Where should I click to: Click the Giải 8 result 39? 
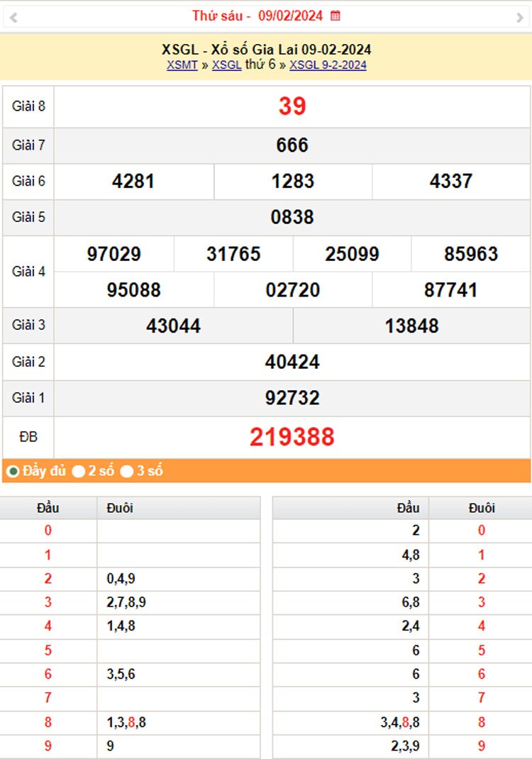click(292, 106)
